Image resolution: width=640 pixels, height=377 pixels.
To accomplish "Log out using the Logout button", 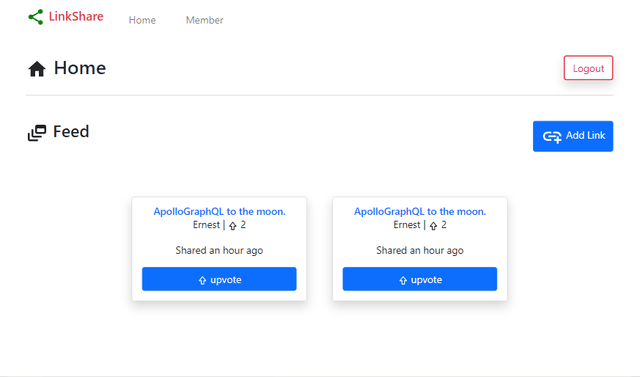I will 588,68.
